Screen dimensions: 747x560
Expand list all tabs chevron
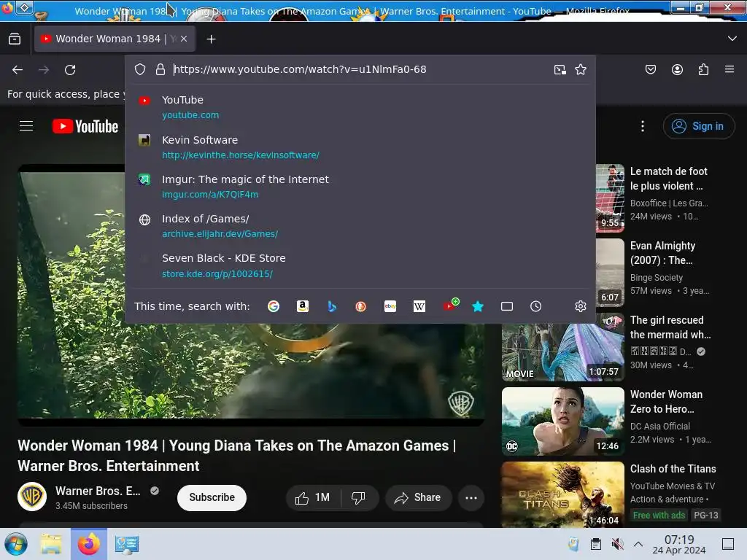732,39
